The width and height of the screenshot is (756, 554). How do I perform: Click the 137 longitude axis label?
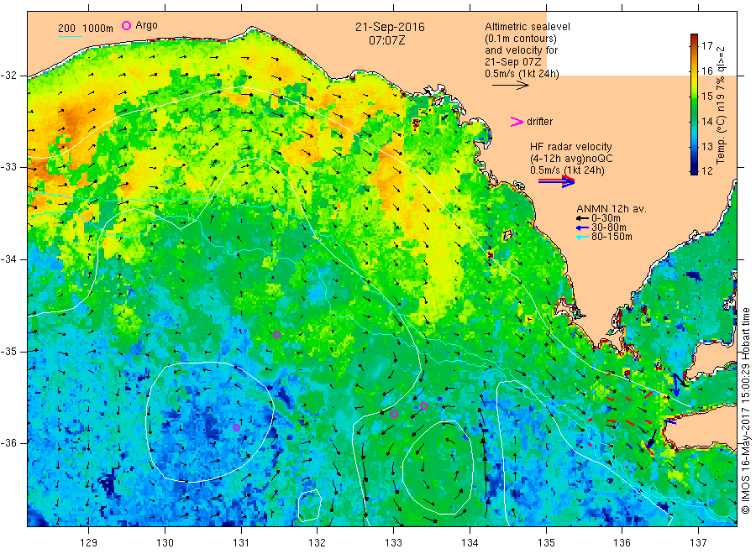[699, 543]
